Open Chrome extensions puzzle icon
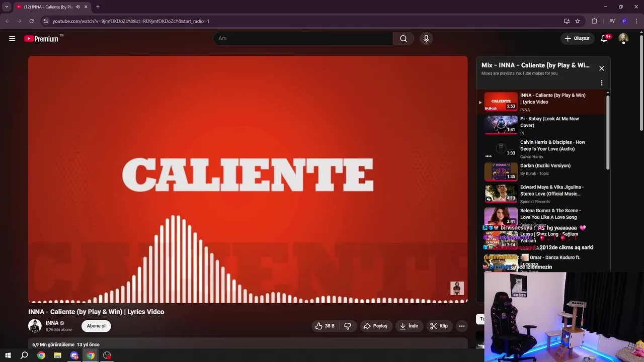644x362 pixels. 594,21
